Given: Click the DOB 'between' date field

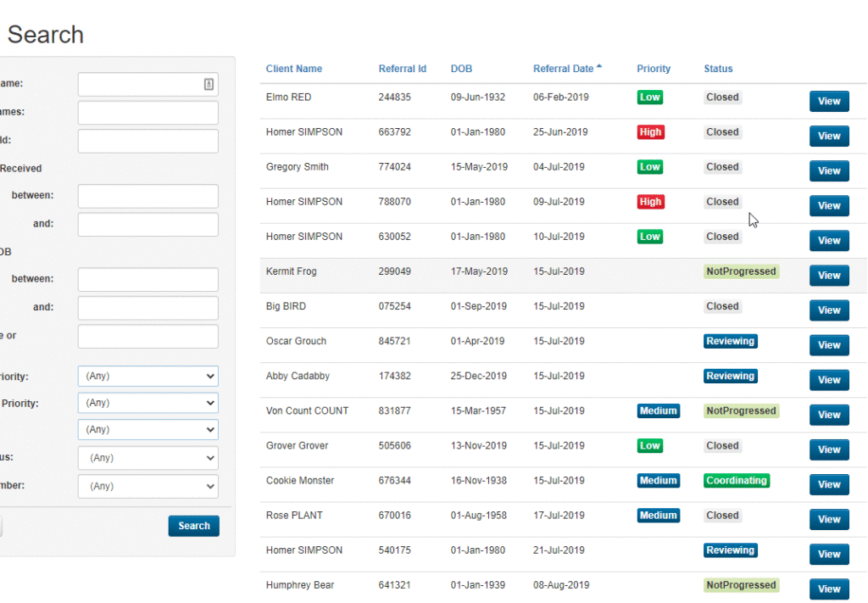Looking at the screenshot, I should (x=147, y=279).
